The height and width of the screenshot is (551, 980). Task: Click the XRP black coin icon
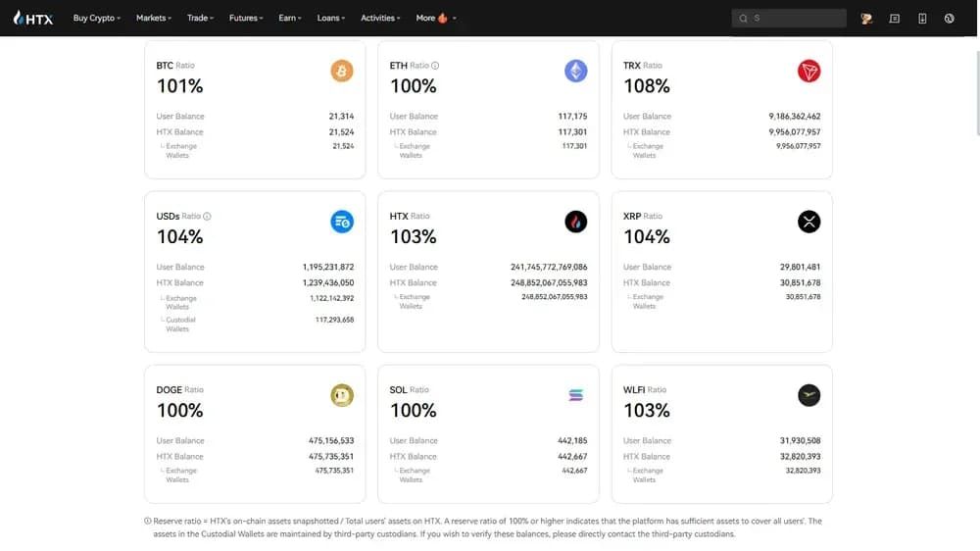(808, 222)
